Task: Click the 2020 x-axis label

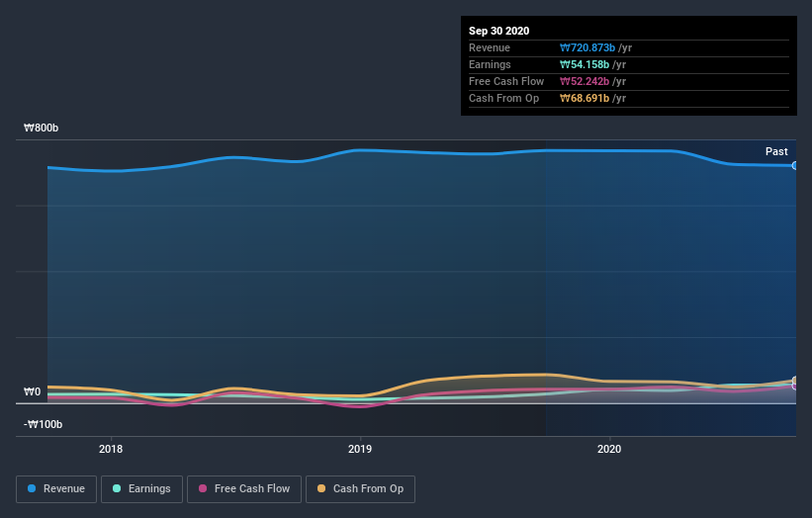Action: pos(609,449)
